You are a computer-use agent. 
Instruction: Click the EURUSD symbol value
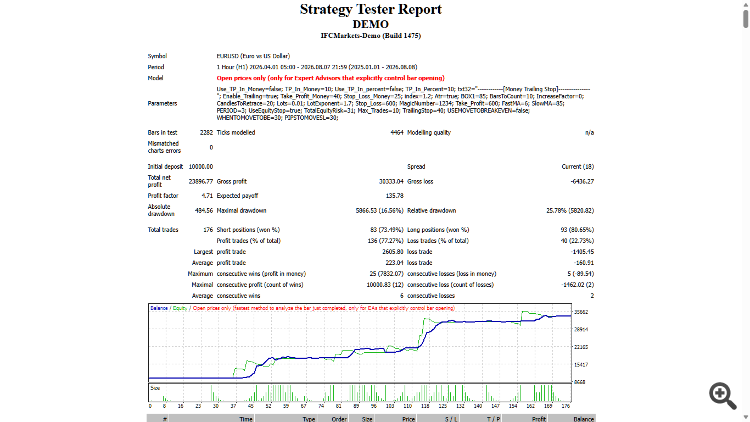click(x=253, y=56)
